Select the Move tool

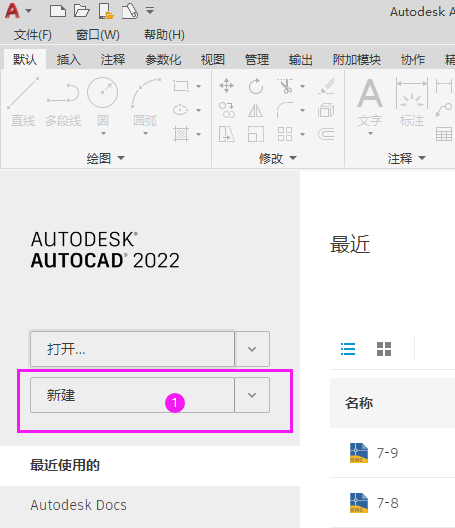(x=226, y=86)
